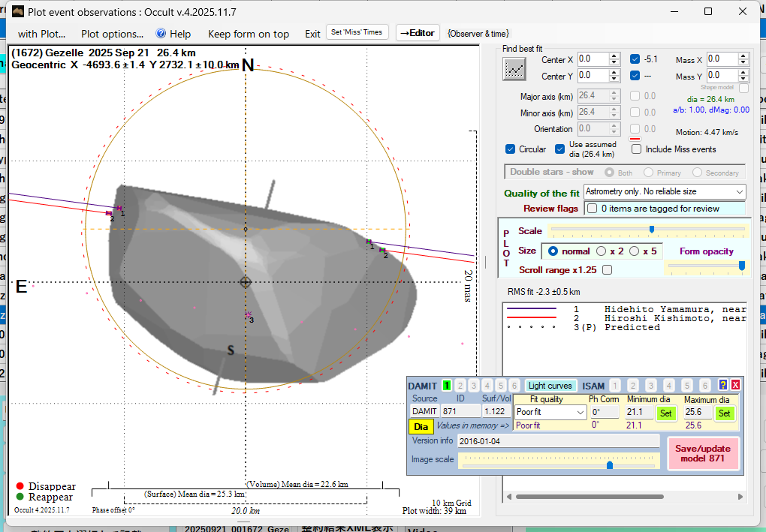Open the Help menu with question icon
Viewport: 766px width, 532px height.
coord(173,34)
